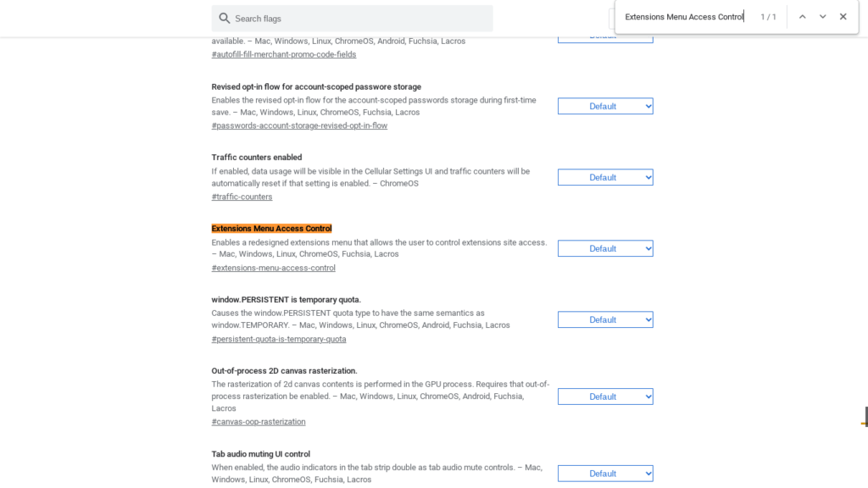This screenshot has height=488, width=868.
Task: Expand the Revised opt-in flow dropdown
Action: pos(605,107)
